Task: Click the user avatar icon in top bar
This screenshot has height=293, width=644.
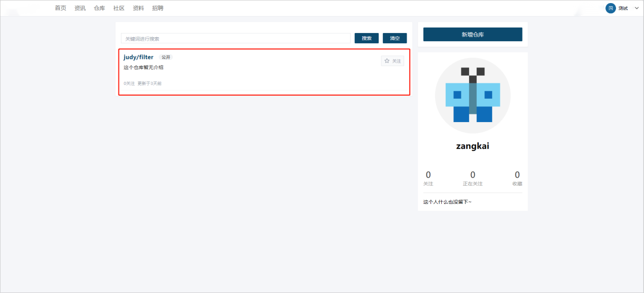Action: pos(610,8)
